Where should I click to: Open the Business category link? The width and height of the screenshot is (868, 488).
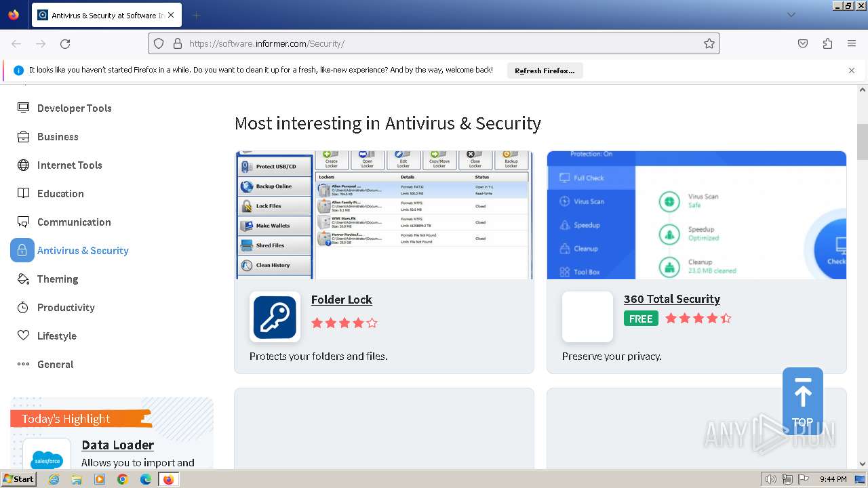coord(58,136)
